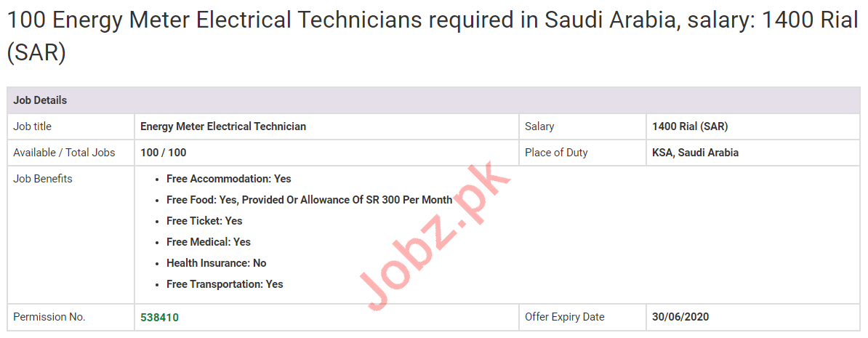Screen dimensions: 868x338
Task: Click the Job Benefits label cell
Action: tap(43, 179)
